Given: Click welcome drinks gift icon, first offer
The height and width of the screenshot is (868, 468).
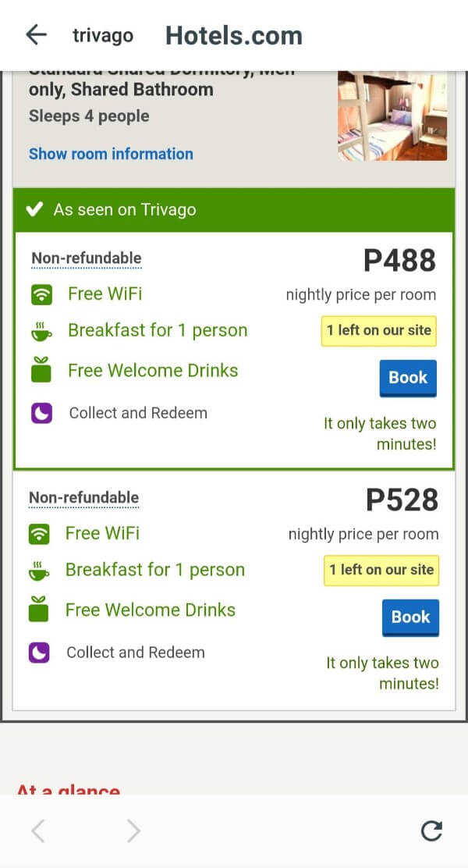Looking at the screenshot, I should click(x=41, y=371).
